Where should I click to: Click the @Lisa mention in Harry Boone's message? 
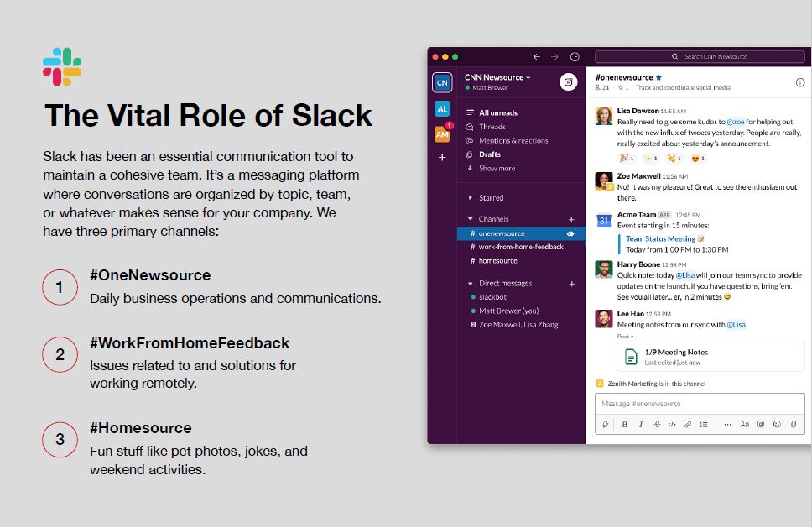(x=685, y=275)
